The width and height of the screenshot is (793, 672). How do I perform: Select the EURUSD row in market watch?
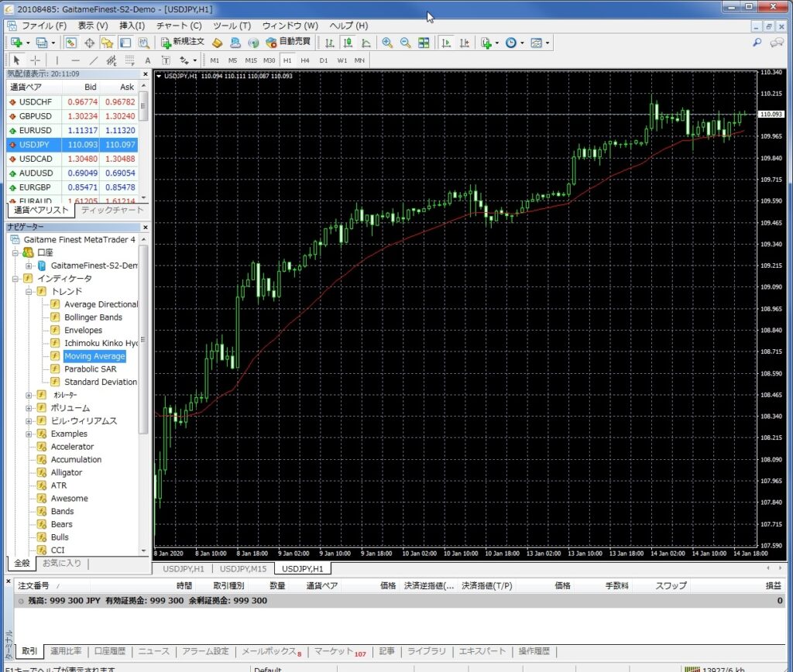[x=72, y=130]
